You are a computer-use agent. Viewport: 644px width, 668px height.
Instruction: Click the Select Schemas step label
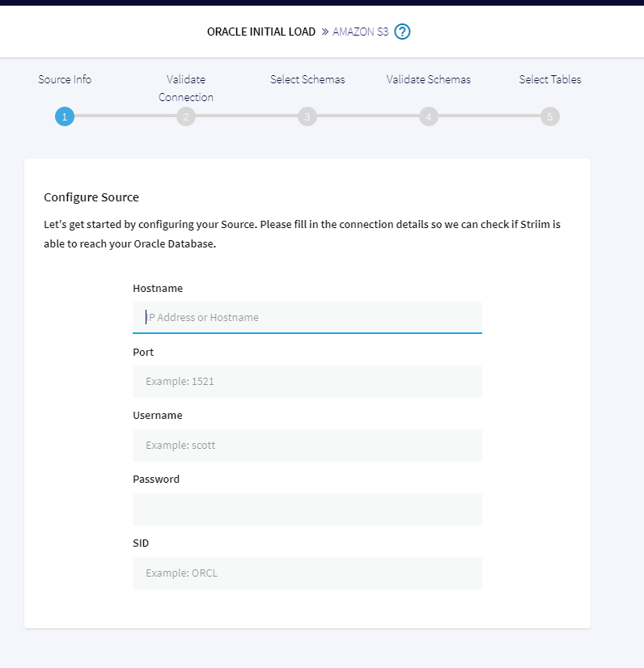pos(307,79)
